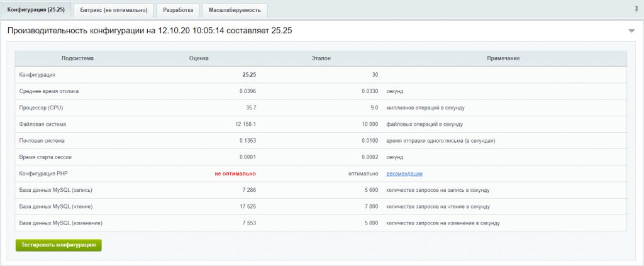Click the section title Производительность конфигурации heading
Screen dimensions: 644x266
pyautogui.click(x=150, y=30)
